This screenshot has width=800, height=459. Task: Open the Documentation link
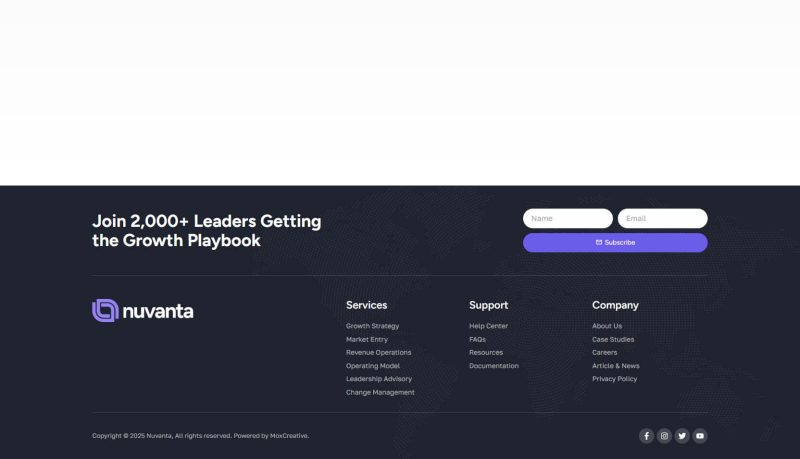point(494,366)
